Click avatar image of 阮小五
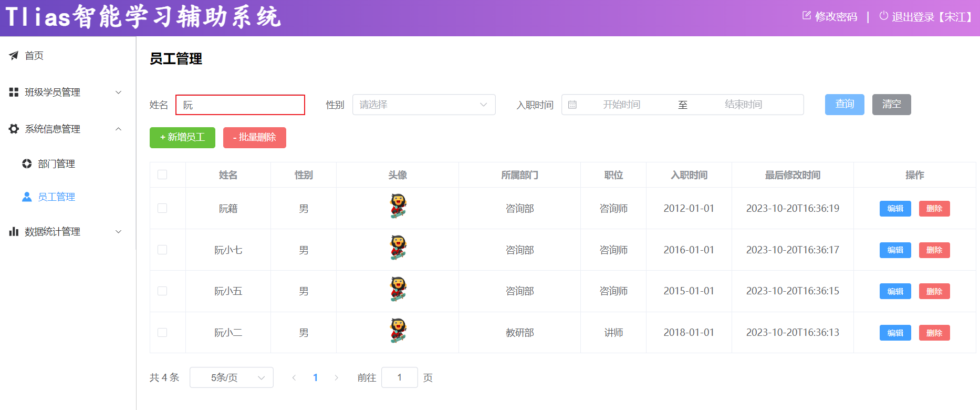Viewport: 980px width, 410px height. (398, 289)
